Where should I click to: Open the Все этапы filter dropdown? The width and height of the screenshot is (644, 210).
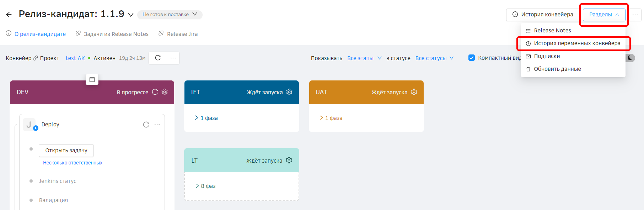coord(364,58)
